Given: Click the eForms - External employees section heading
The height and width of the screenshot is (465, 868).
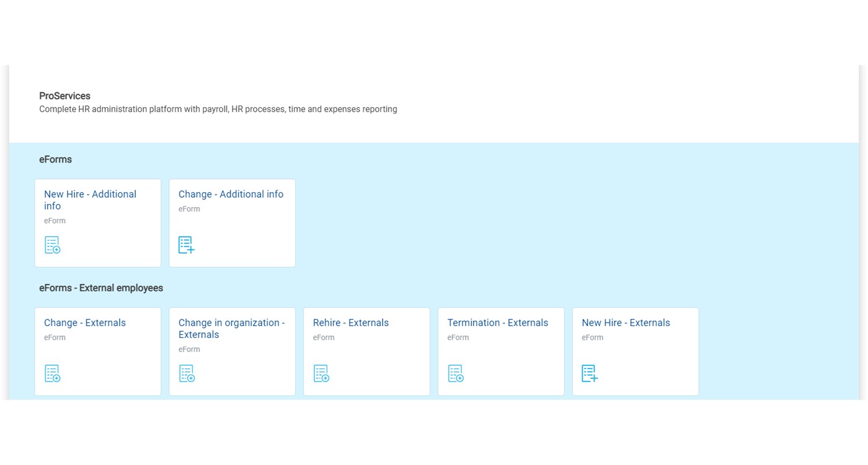Looking at the screenshot, I should coord(101,288).
